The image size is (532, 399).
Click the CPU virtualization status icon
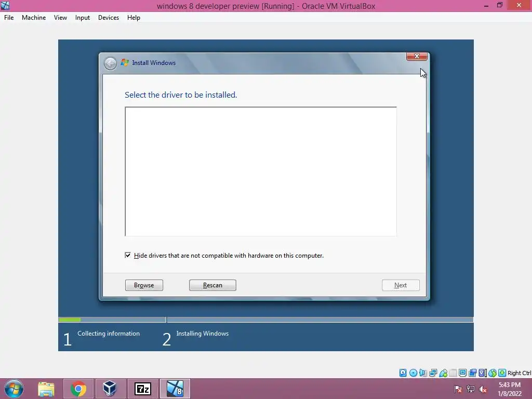(x=482, y=373)
